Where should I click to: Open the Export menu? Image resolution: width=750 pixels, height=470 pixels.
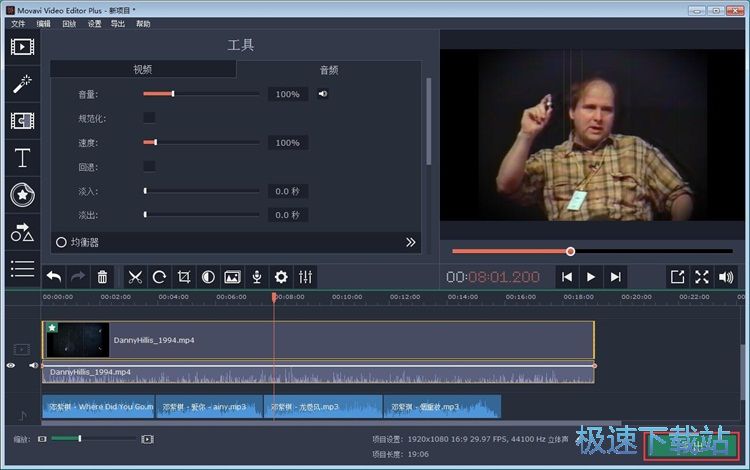(118, 24)
